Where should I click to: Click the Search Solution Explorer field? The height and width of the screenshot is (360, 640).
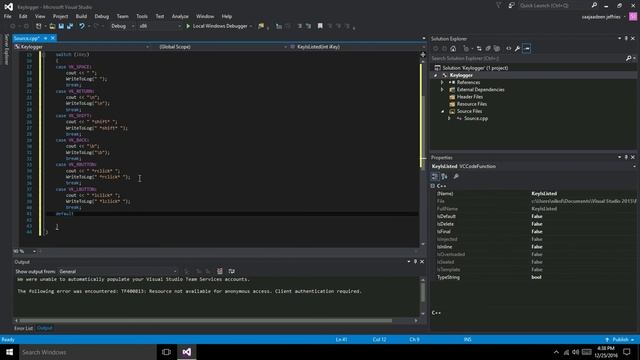click(527, 59)
